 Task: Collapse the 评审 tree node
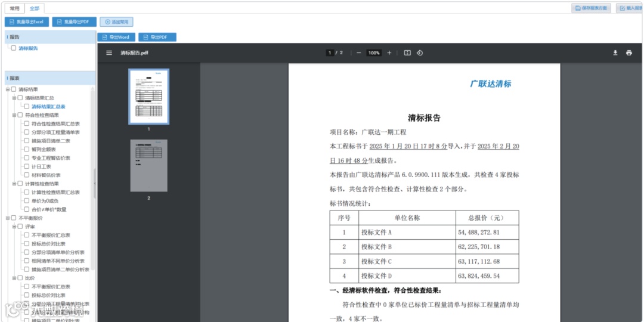click(x=14, y=227)
